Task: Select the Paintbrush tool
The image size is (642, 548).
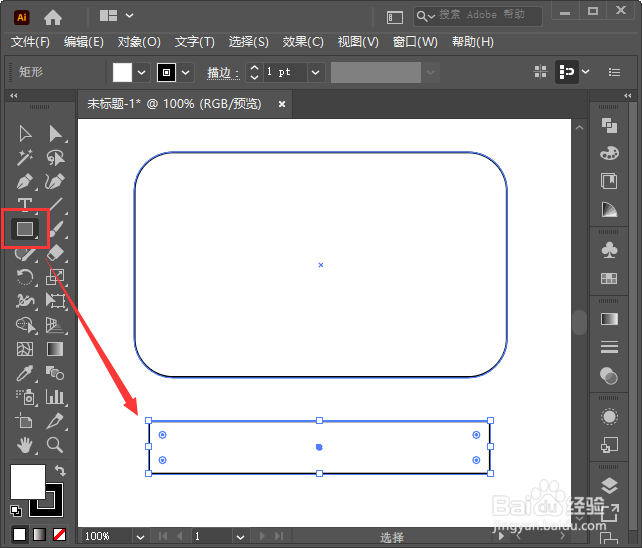Action: coord(56,229)
